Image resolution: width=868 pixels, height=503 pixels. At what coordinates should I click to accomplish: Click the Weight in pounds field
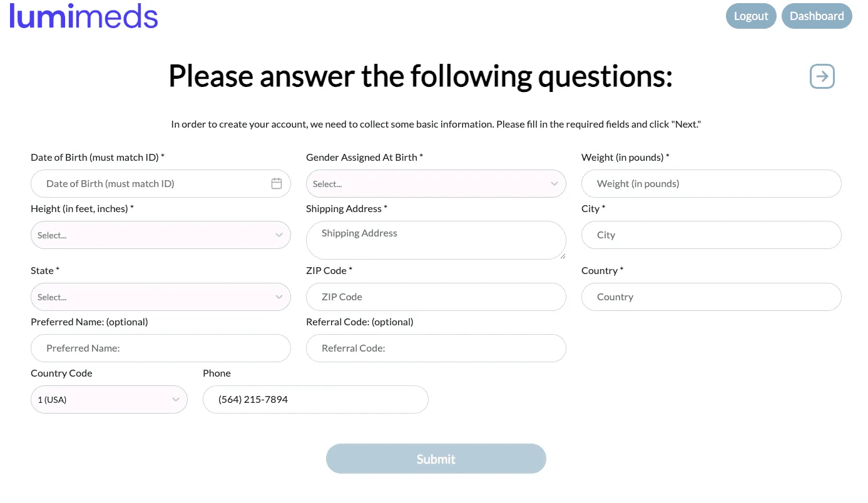coord(711,184)
